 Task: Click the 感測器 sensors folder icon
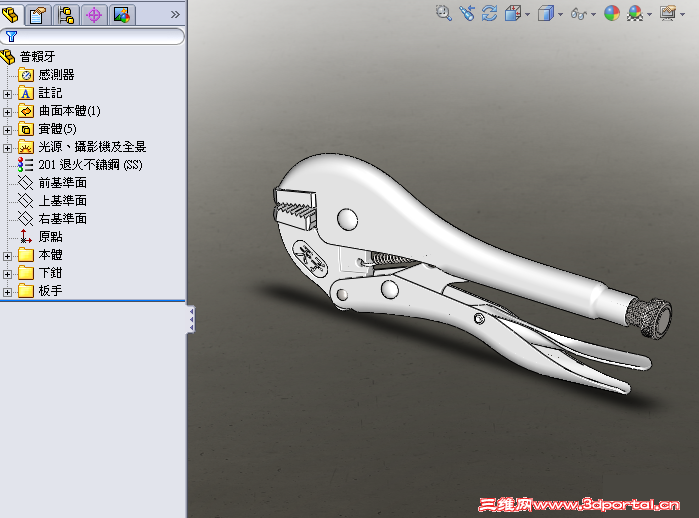[26, 75]
